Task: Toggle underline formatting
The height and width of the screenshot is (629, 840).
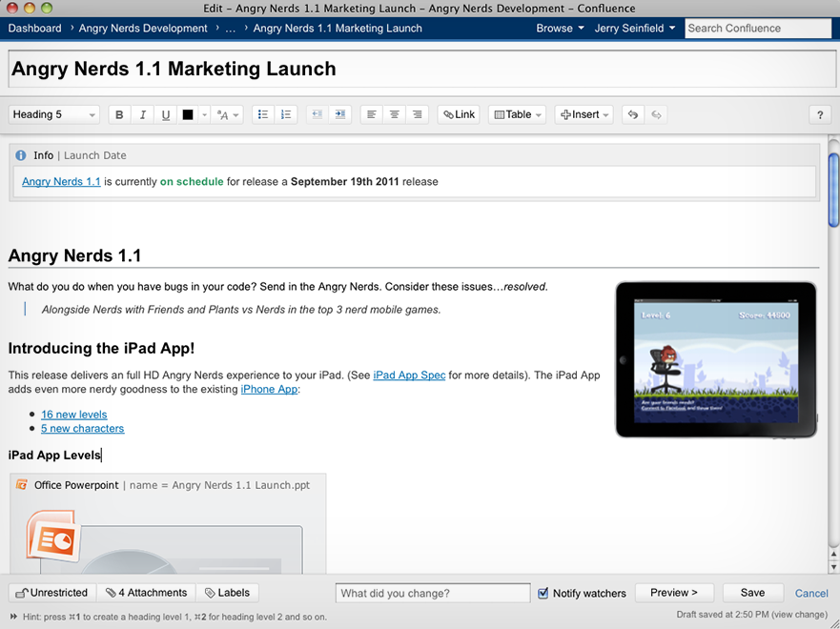Action: (x=166, y=114)
